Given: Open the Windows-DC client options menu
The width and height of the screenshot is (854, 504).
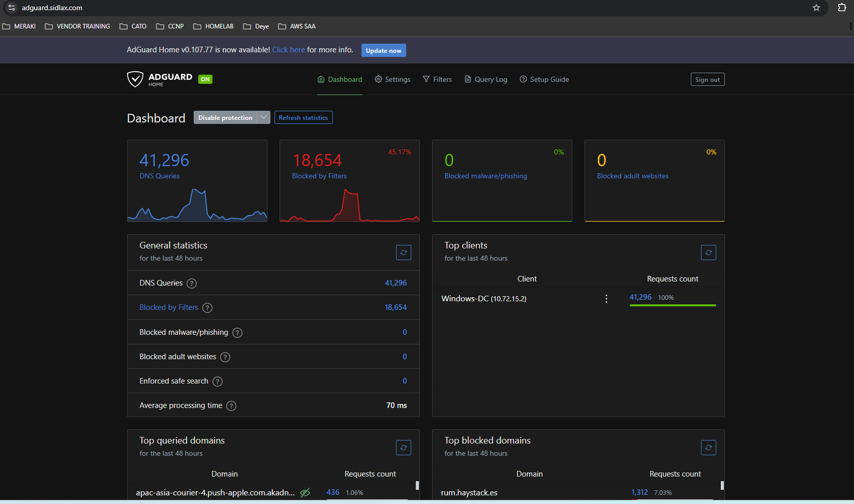Looking at the screenshot, I should (606, 299).
